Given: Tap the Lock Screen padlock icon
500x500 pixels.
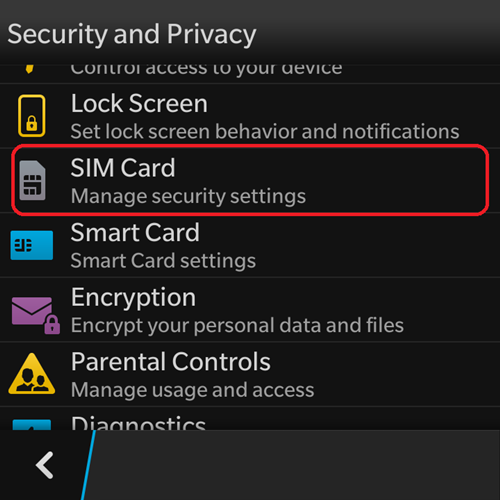Looking at the screenshot, I should pyautogui.click(x=32, y=116).
